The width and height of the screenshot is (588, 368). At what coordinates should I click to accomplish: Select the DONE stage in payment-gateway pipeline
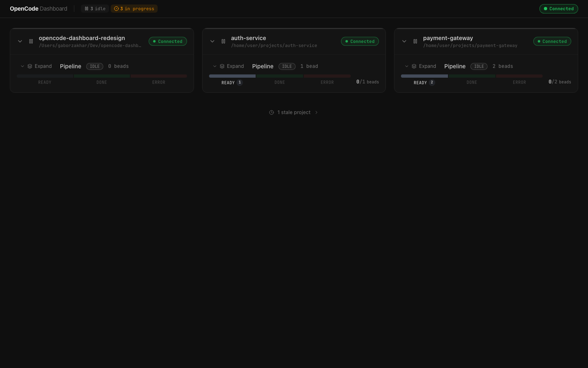click(x=472, y=83)
